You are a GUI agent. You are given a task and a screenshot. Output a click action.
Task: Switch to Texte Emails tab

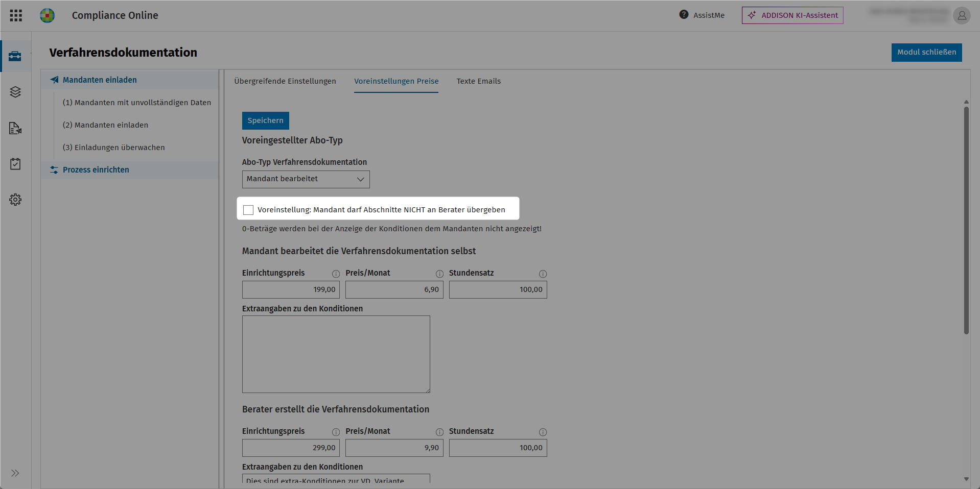coord(479,81)
